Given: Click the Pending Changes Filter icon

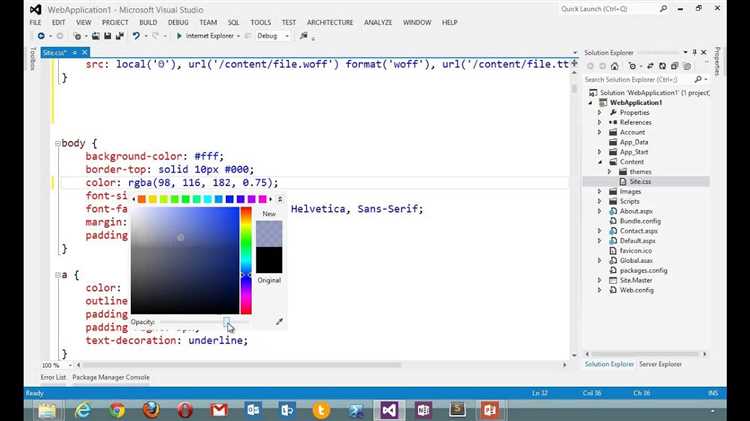Looking at the screenshot, I should [632, 66].
